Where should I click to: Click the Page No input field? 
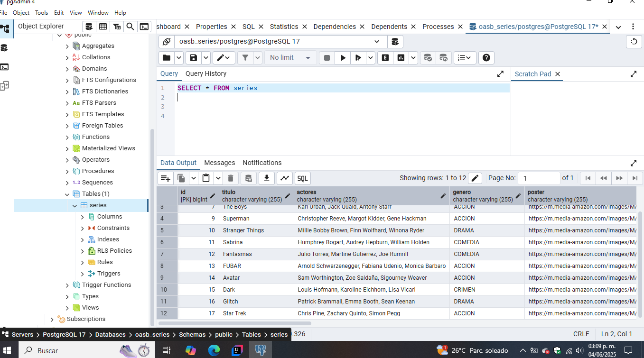point(539,178)
